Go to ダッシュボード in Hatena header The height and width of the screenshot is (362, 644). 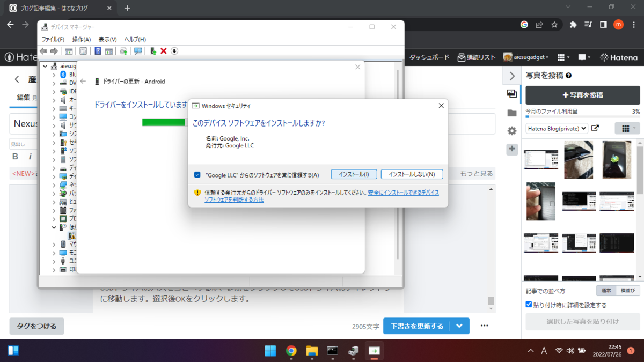429,57
